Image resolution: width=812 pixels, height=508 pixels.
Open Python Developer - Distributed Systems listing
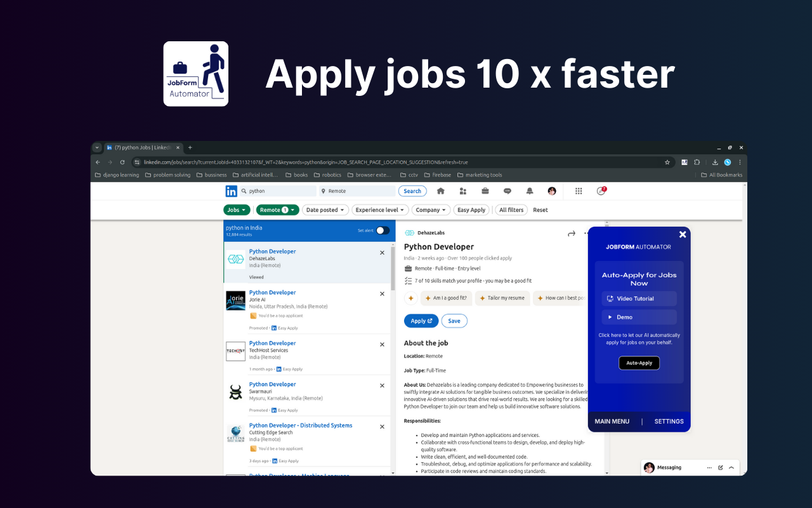coord(301,425)
